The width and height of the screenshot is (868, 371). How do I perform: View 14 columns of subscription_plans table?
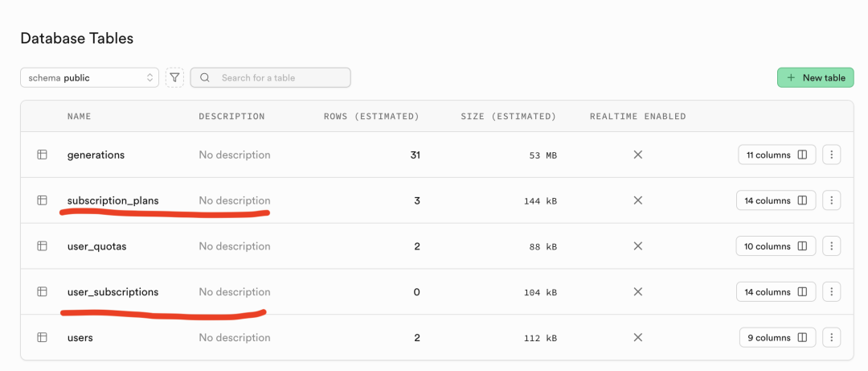tap(776, 200)
